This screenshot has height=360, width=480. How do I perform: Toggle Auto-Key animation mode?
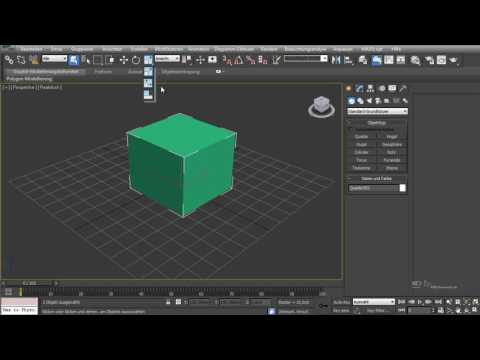tap(341, 302)
